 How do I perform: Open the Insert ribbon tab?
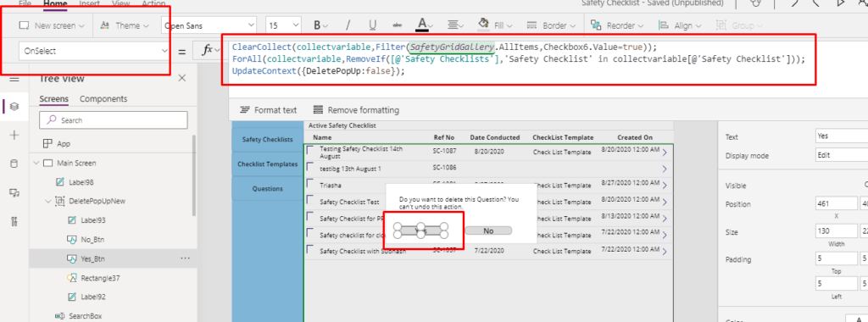89,3
